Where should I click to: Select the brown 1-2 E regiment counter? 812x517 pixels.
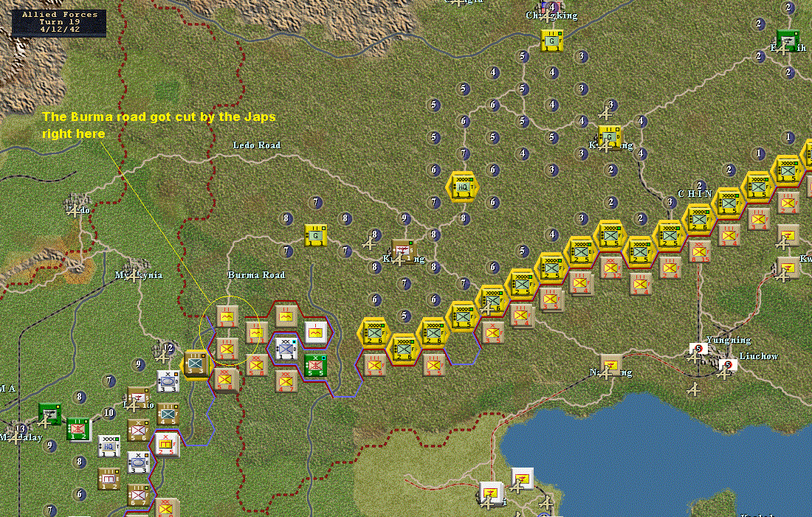pos(109,479)
